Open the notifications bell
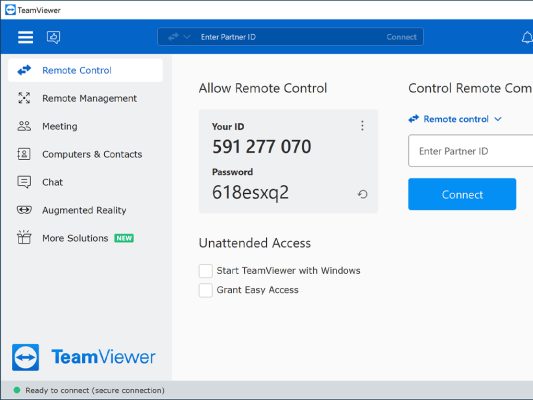This screenshot has width=533, height=400. (x=527, y=37)
